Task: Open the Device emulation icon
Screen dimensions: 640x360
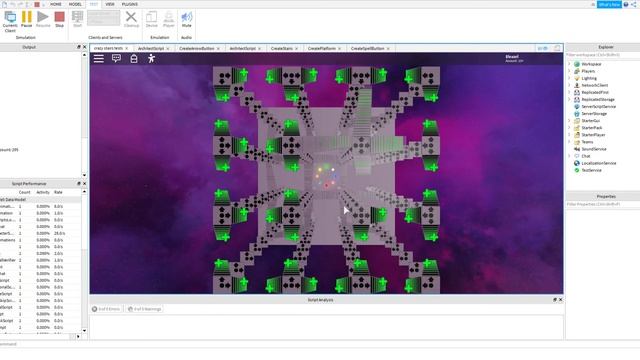Action: click(151, 17)
